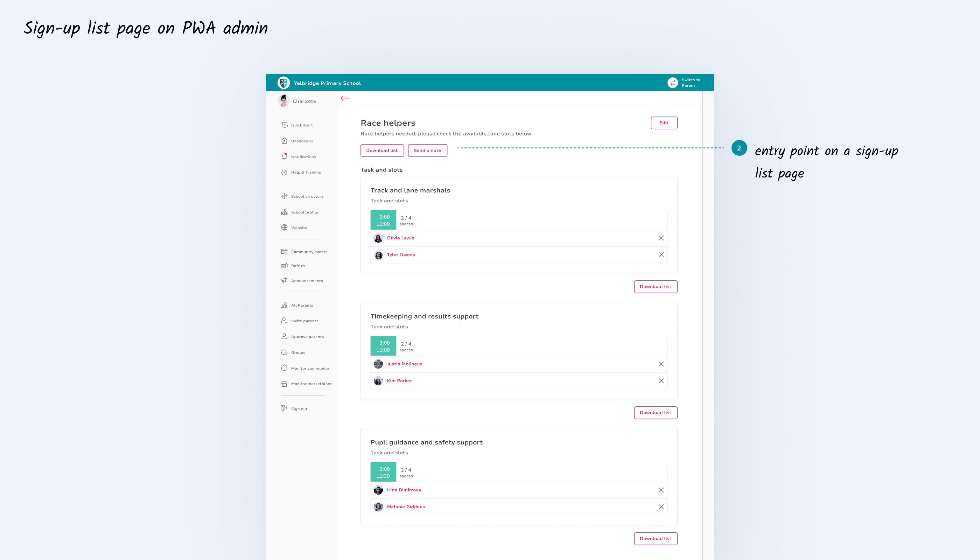This screenshot has width=980, height=560.
Task: Open Announcements megaphone item
Action: pos(307,281)
